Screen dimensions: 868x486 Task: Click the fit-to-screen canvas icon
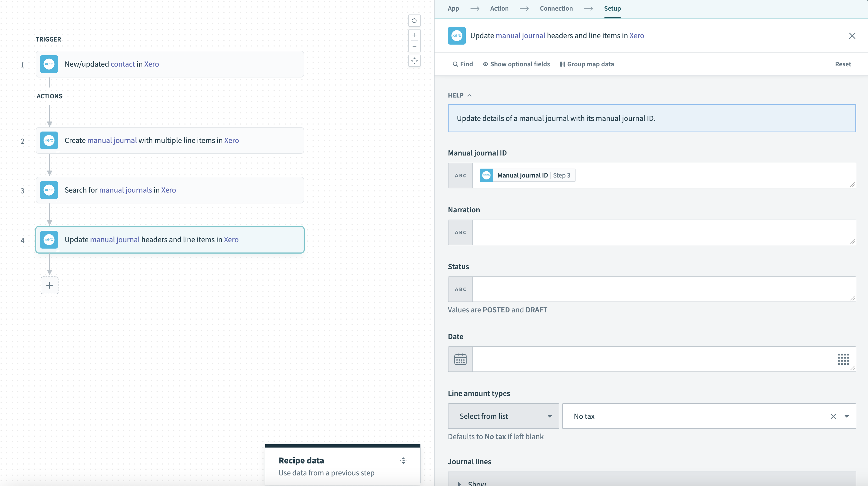414,61
